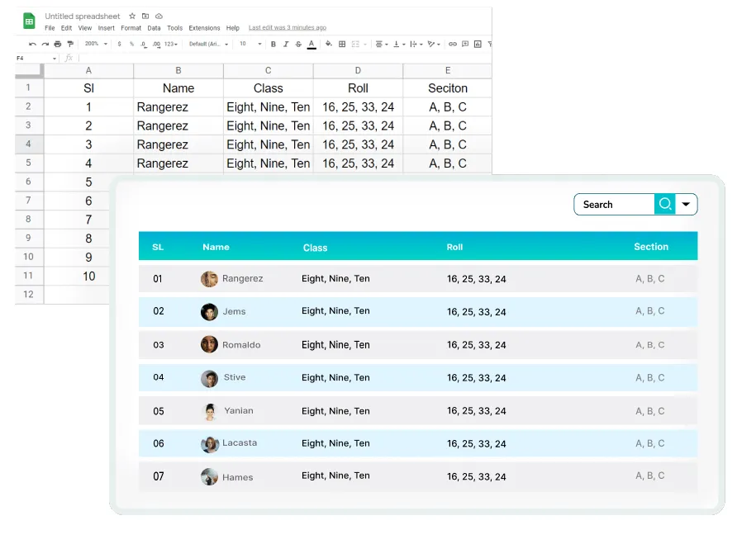Activate the paint format tool

tap(70, 44)
